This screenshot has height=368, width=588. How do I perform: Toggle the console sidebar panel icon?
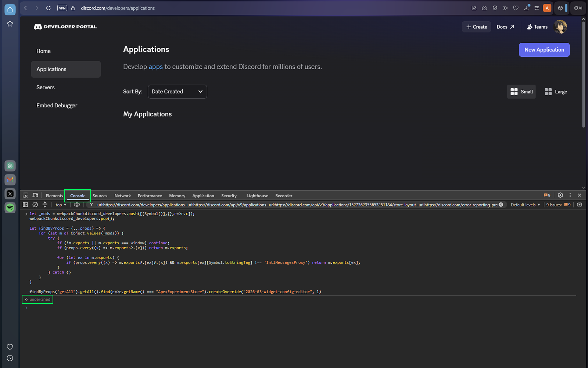point(25,205)
